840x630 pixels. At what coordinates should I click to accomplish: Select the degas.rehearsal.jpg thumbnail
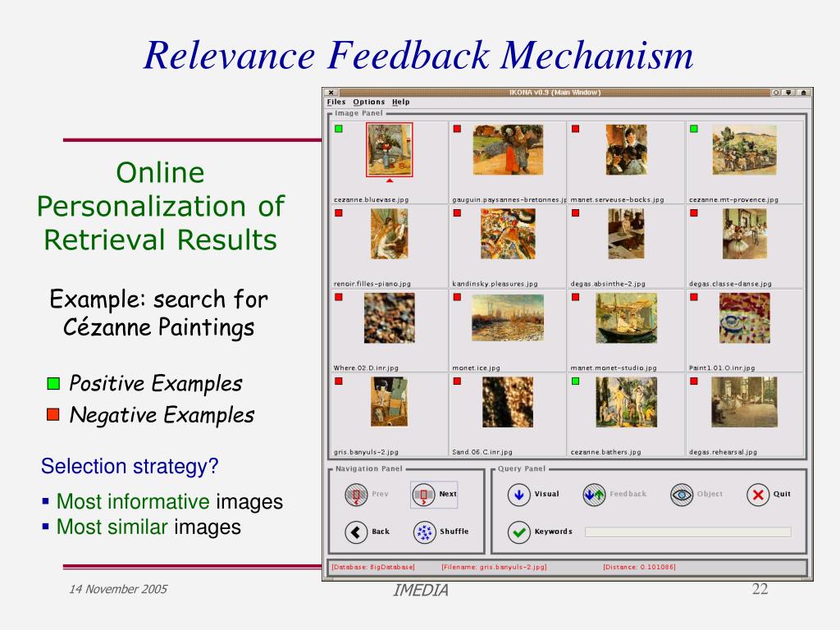745,402
